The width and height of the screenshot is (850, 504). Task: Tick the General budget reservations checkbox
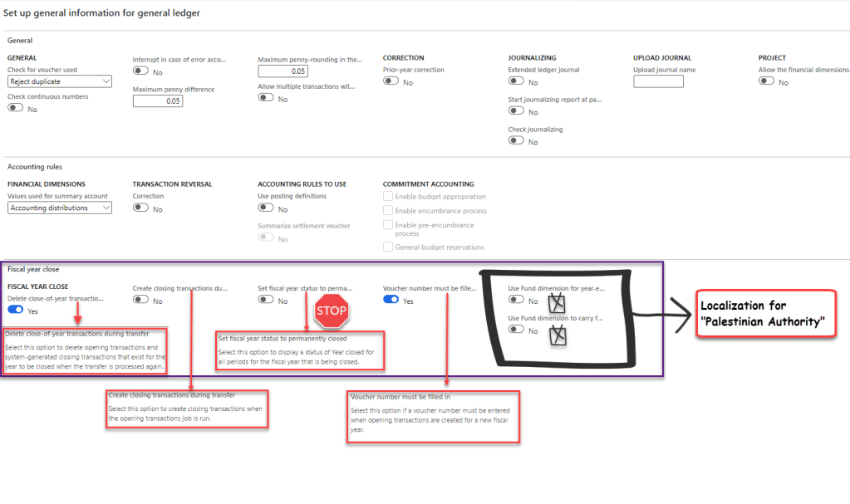click(x=387, y=247)
